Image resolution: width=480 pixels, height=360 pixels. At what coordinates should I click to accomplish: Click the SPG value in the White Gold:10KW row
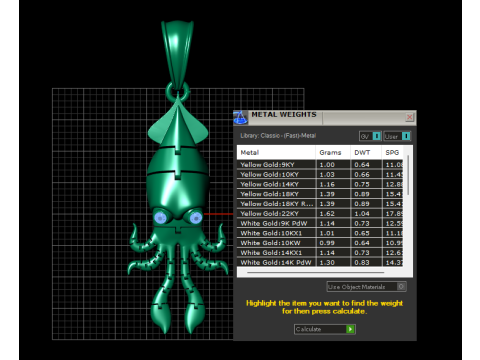click(x=394, y=243)
